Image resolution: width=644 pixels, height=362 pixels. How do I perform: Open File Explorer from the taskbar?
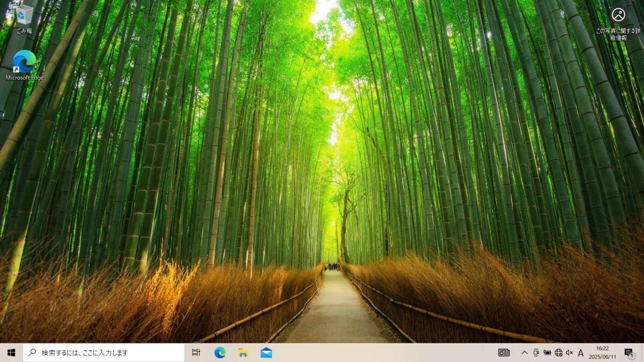tap(243, 352)
